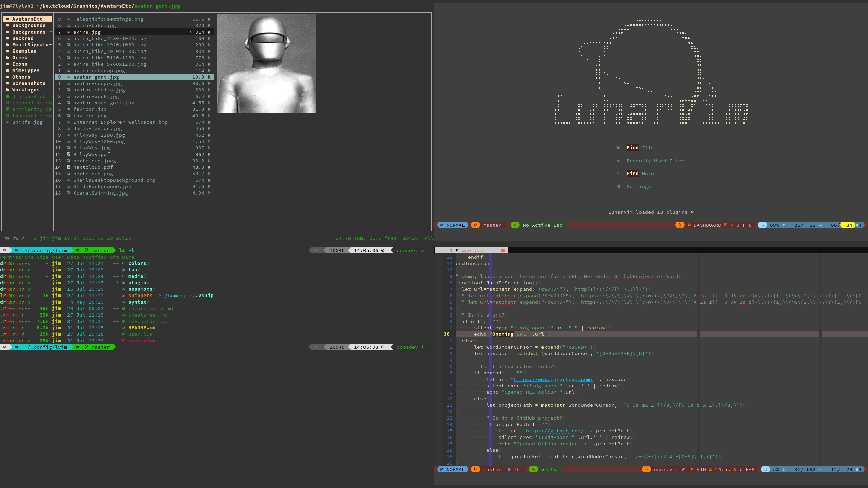Click the No Active Lsp gear icon

coord(515,225)
